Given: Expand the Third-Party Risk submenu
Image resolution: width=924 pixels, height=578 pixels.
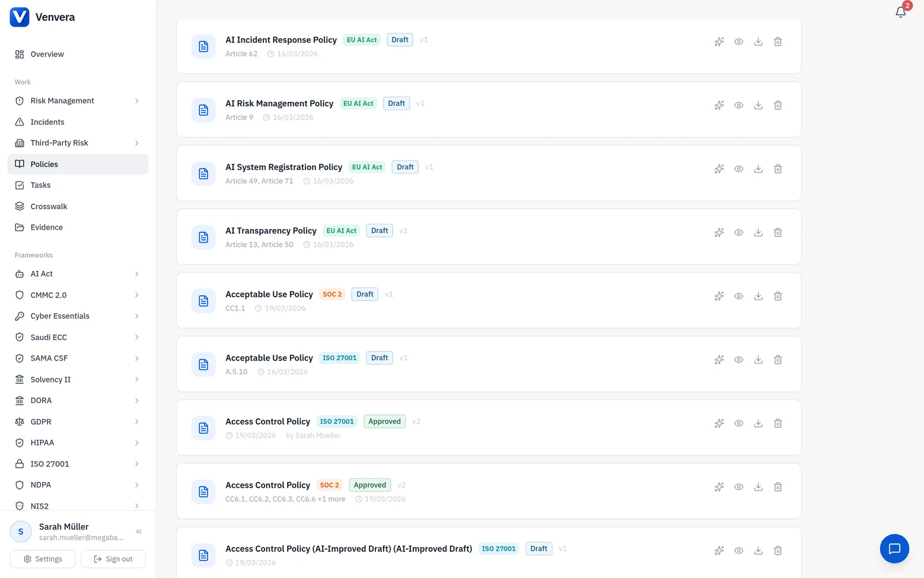Looking at the screenshot, I should [x=137, y=143].
